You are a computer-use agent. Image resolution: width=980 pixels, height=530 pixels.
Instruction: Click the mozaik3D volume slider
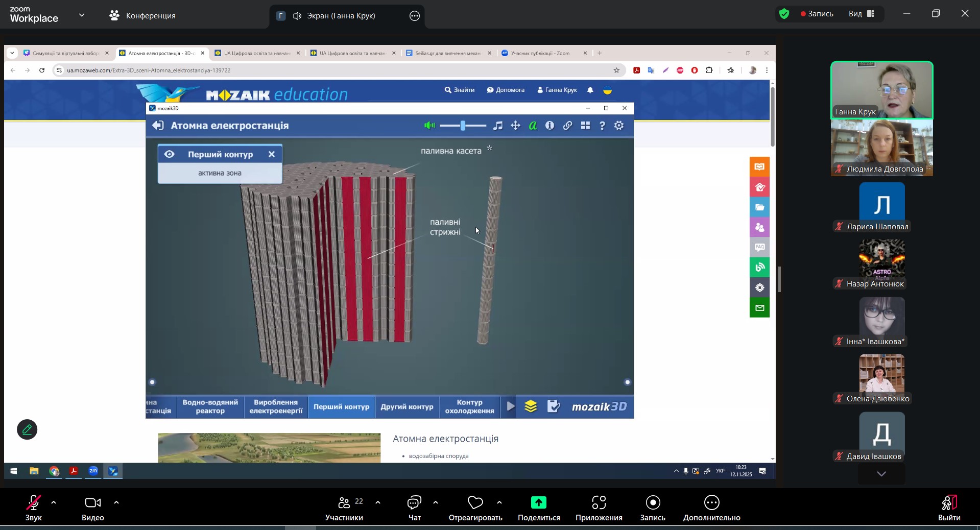tap(463, 126)
